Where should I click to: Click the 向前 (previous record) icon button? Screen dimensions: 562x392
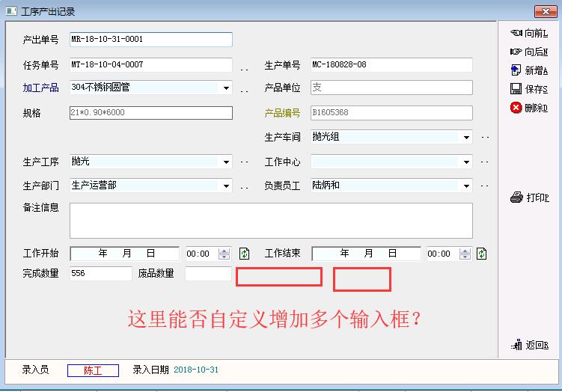pos(528,33)
